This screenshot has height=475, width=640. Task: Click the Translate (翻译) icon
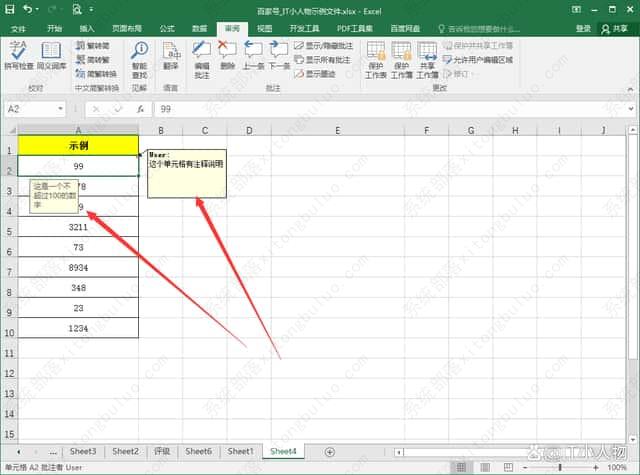pos(171,57)
